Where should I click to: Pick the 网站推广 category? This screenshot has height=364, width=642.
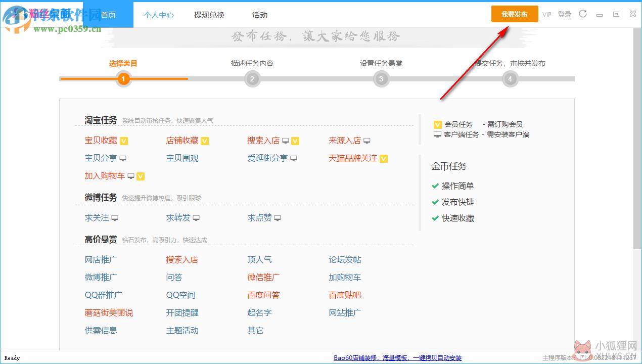(345, 313)
